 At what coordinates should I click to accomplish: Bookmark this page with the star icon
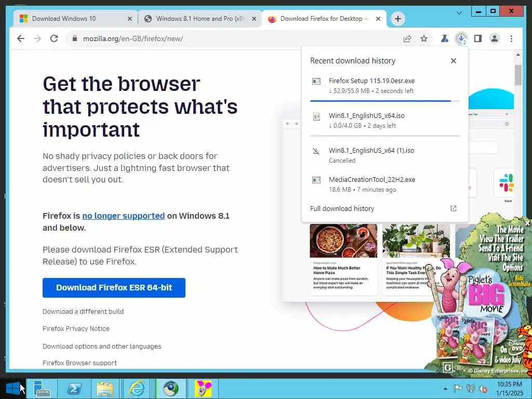coord(424,38)
